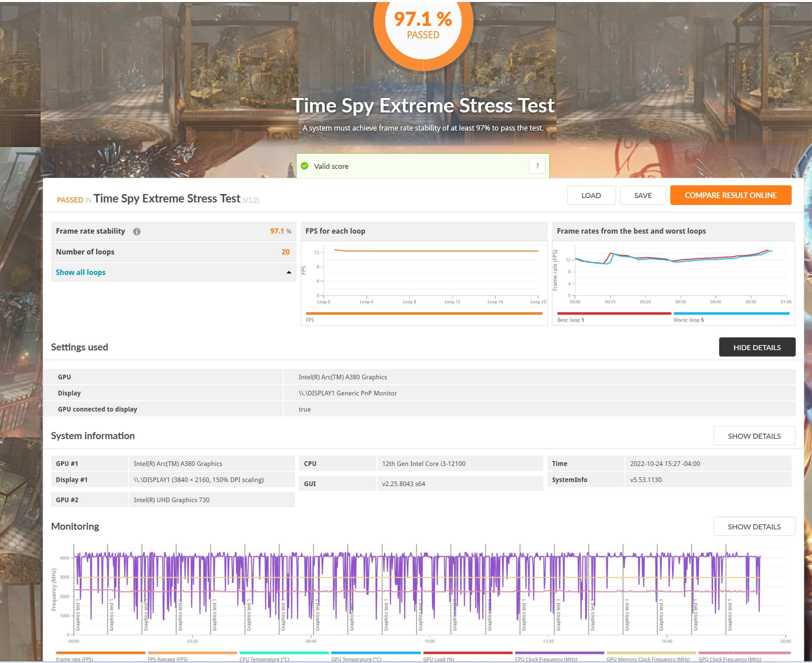Click the frame rate stability info icon
Image resolution: width=812 pixels, height=663 pixels.
pyautogui.click(x=136, y=231)
